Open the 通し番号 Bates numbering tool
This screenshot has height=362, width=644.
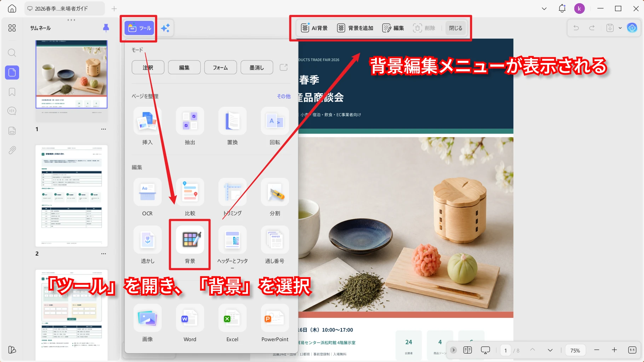click(275, 245)
